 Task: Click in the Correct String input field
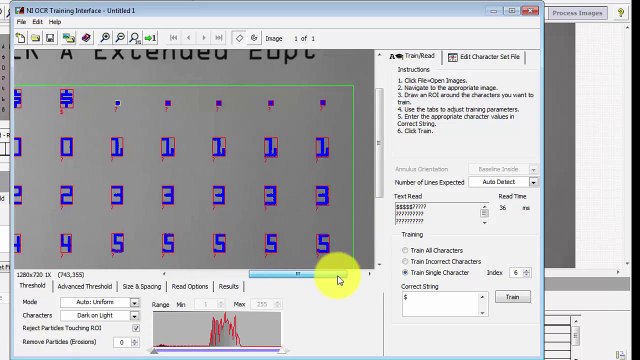click(440, 304)
